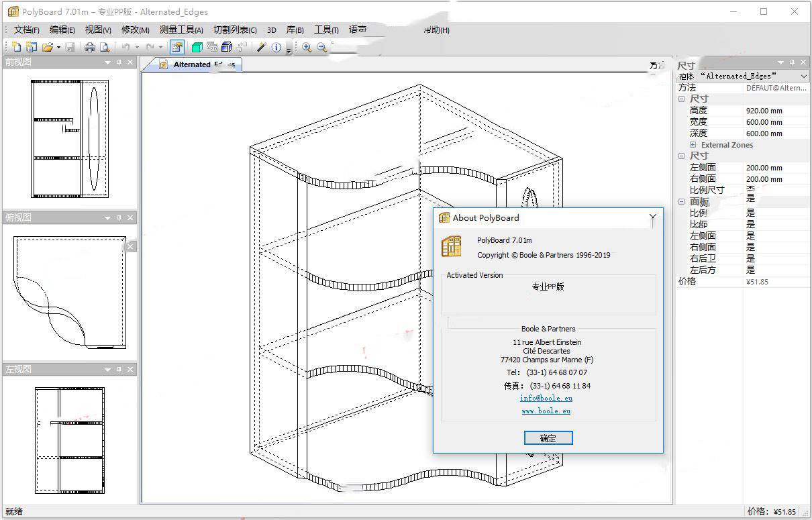This screenshot has width=812, height=520.
Task: Open the 3D menu
Action: [x=272, y=30]
